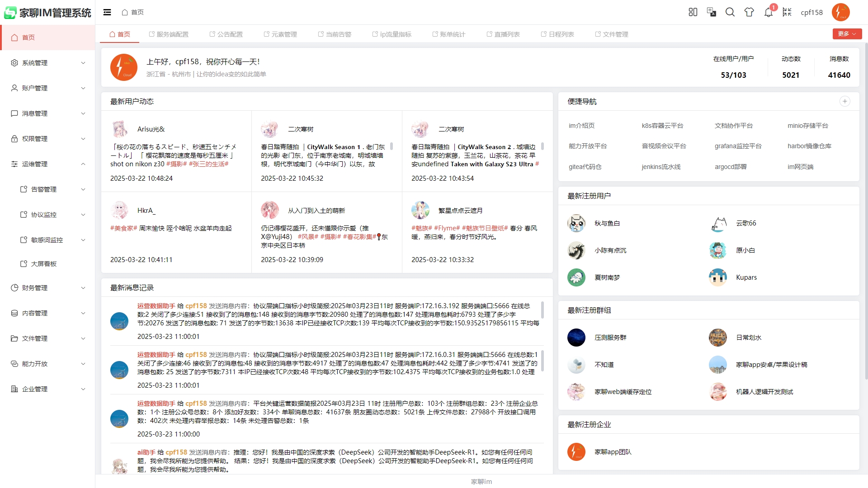Screen dimensions: 868x488
Task: Open the 更多 dropdown button
Action: click(x=847, y=34)
